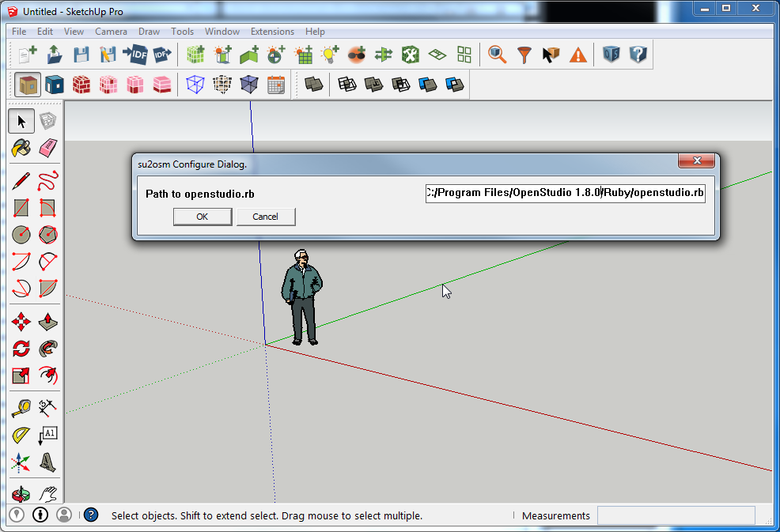Image resolution: width=780 pixels, height=532 pixels.
Task: Open the Extensions menu
Action: click(272, 32)
